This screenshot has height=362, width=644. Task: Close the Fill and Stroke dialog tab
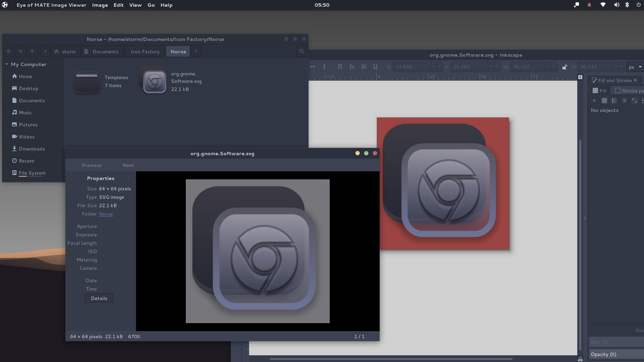click(635, 80)
